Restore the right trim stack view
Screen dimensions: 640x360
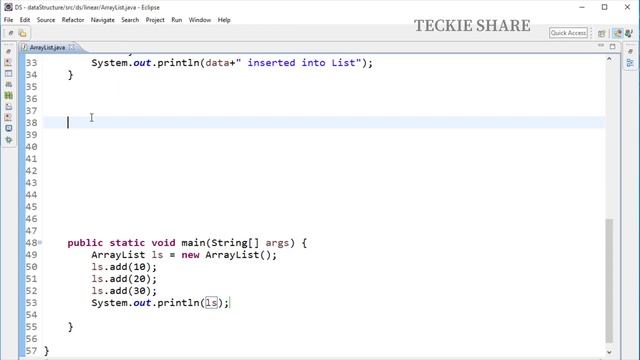pyautogui.click(x=630, y=51)
